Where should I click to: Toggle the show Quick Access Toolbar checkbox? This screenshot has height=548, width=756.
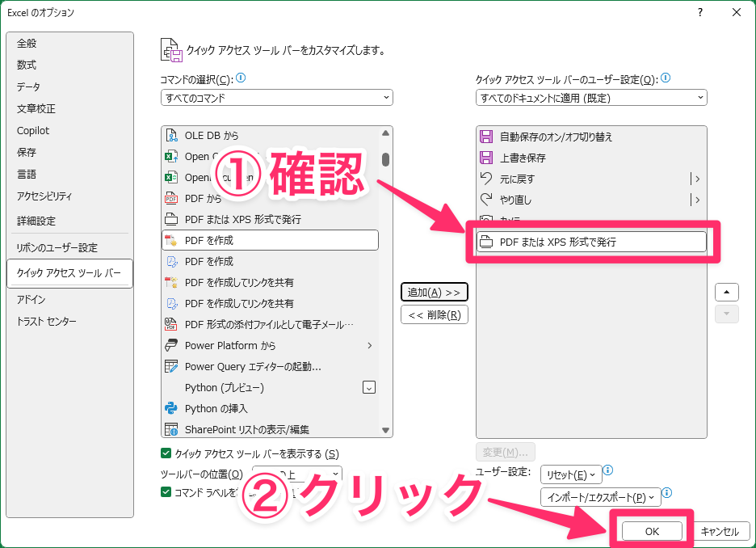click(166, 453)
